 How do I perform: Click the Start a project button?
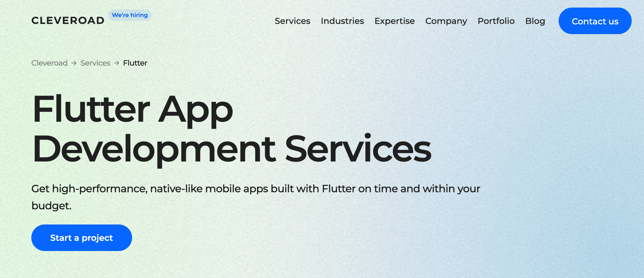coord(81,238)
